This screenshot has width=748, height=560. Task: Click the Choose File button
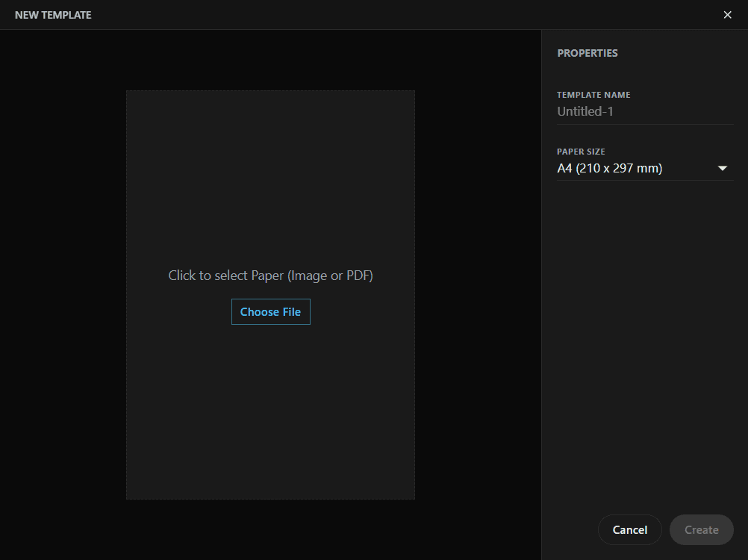[270, 312]
